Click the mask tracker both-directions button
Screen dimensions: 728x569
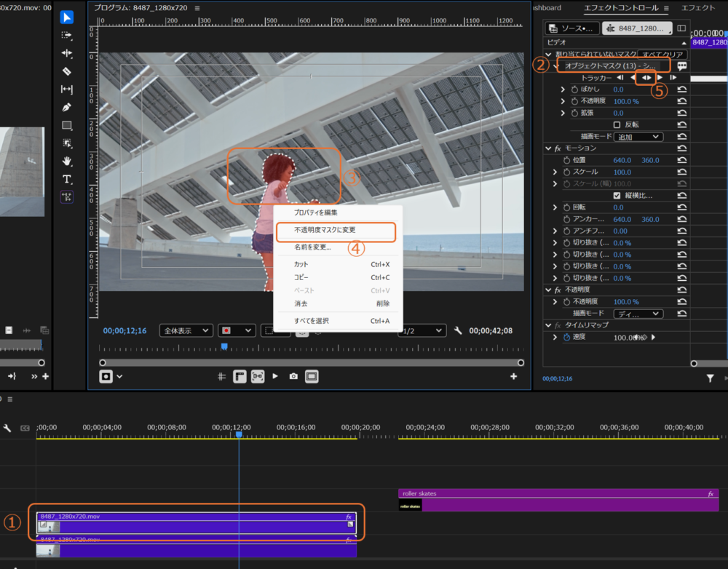(646, 78)
